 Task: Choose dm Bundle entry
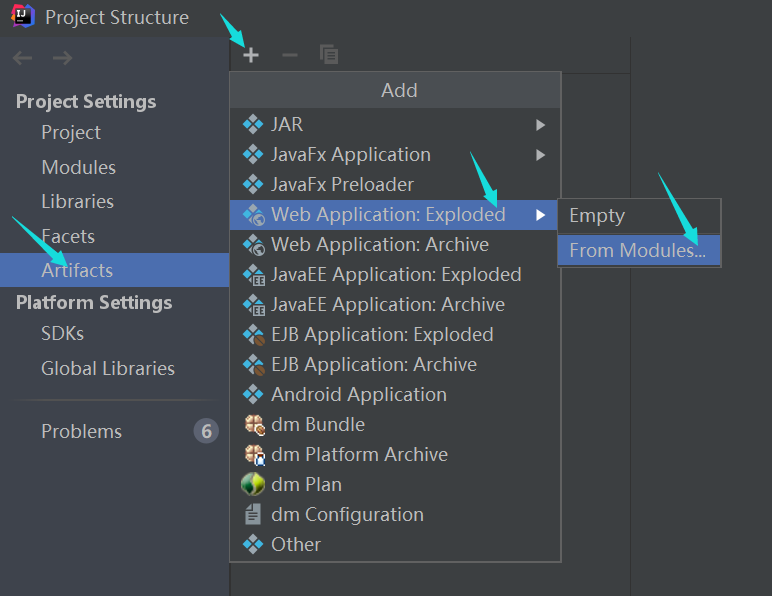pyautogui.click(x=395, y=425)
